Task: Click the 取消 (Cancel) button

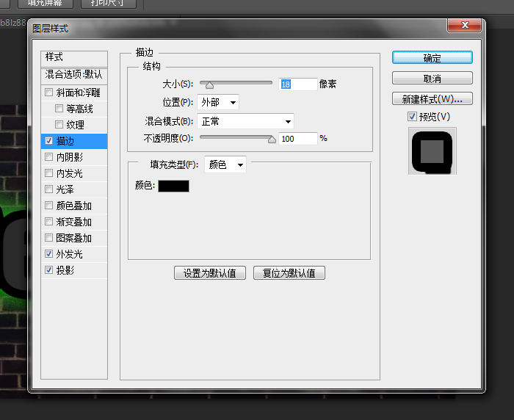Action: point(432,79)
